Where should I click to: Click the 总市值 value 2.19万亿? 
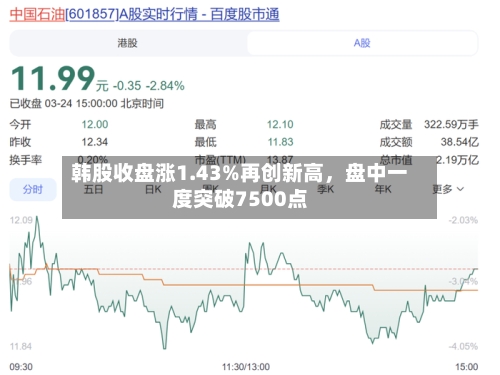(457, 160)
